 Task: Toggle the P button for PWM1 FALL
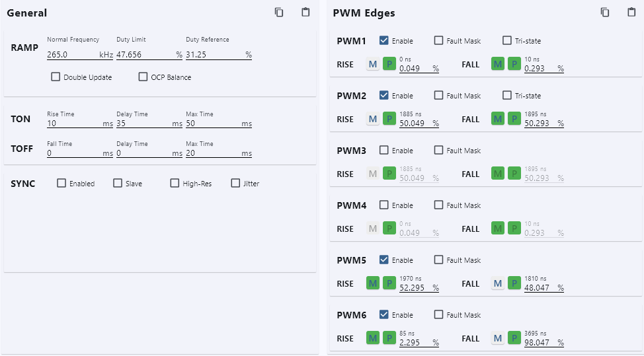coord(514,64)
